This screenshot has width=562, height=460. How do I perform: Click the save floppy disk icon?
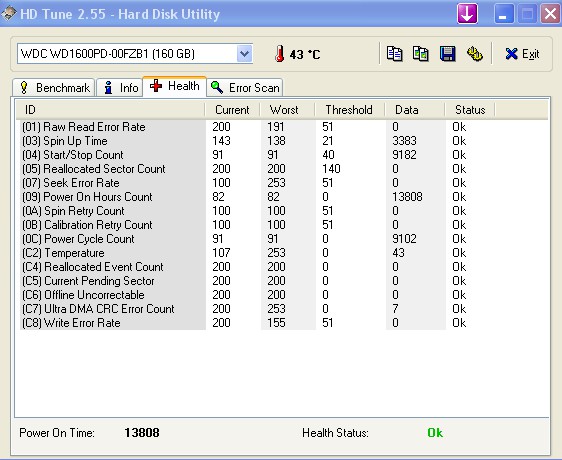(448, 54)
